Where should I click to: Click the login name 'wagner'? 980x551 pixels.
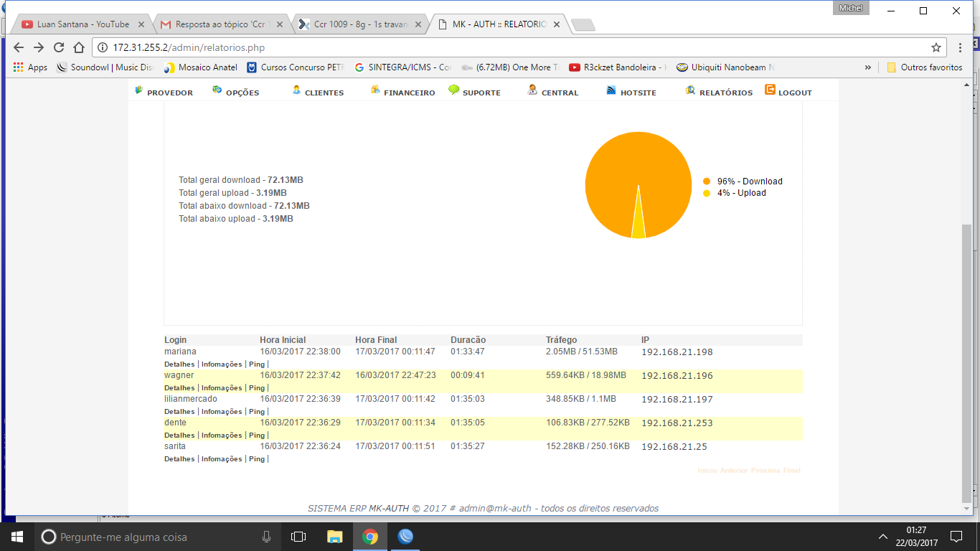[179, 375]
